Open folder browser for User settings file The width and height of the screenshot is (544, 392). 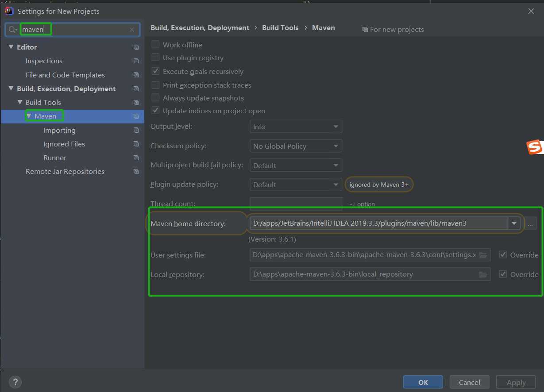(x=483, y=255)
